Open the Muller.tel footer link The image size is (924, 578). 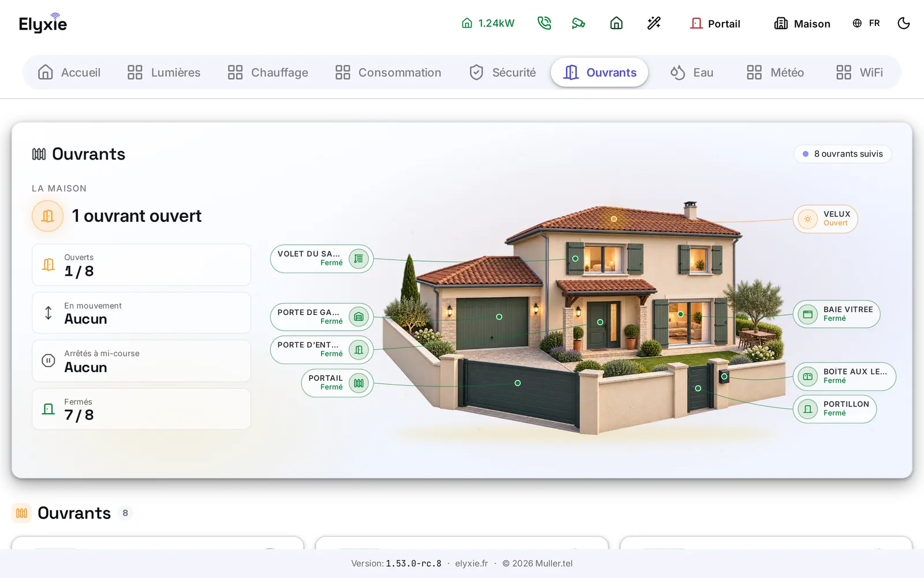[x=554, y=564]
